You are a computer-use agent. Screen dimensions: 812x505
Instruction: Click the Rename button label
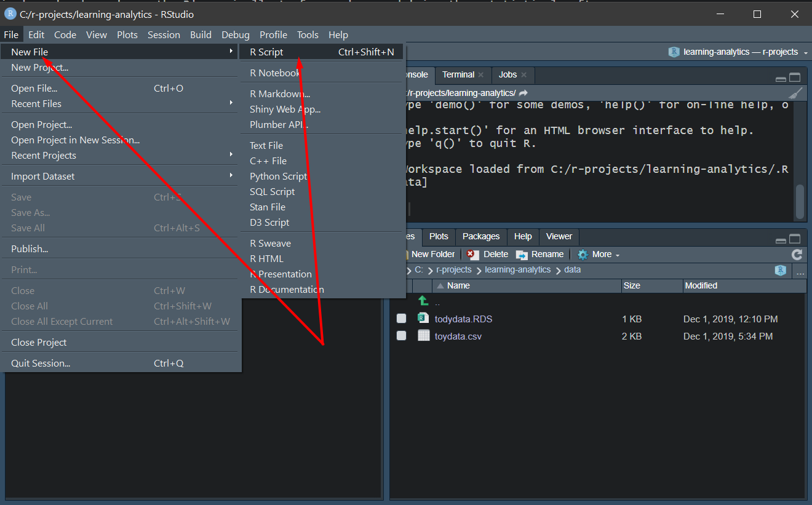[x=547, y=255]
